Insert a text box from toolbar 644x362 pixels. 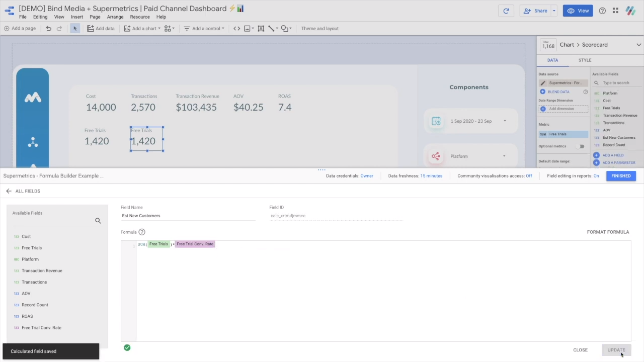click(261, 29)
